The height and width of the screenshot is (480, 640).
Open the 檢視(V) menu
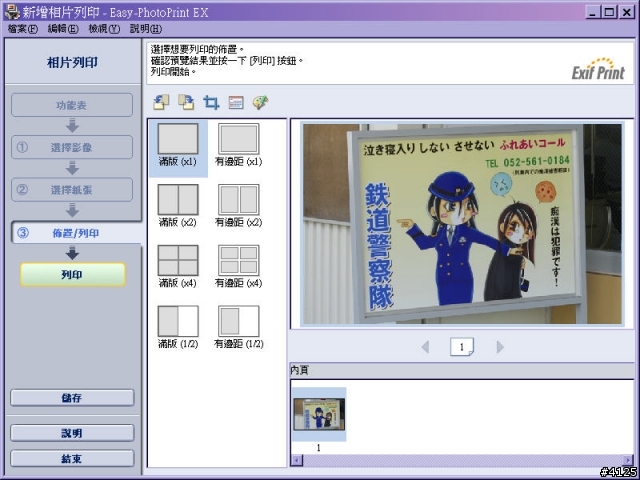pyautogui.click(x=104, y=29)
